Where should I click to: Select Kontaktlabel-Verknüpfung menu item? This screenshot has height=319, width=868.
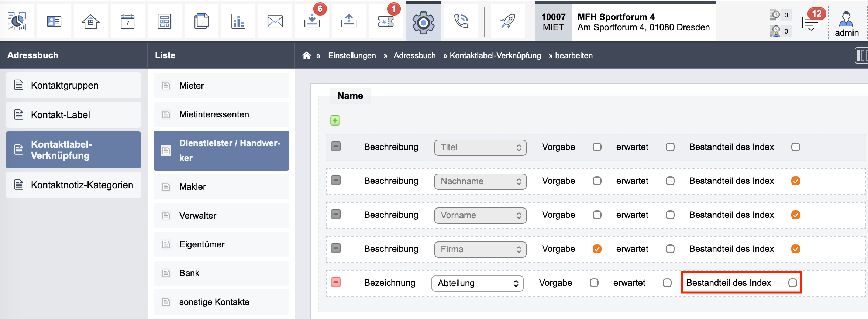point(73,150)
